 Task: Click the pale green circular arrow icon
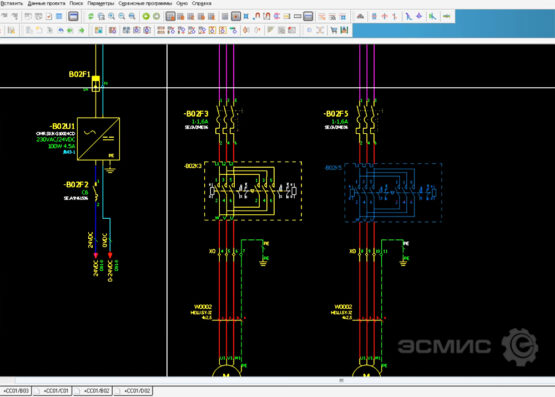coord(156,16)
